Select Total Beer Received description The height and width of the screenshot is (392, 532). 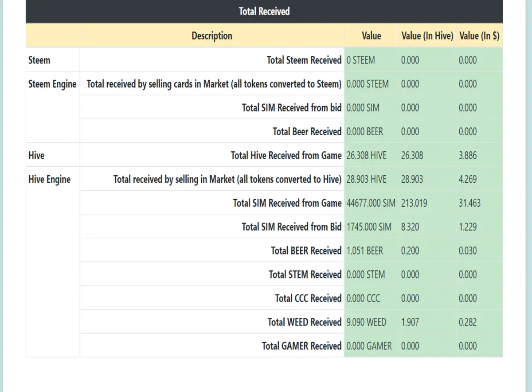(307, 132)
